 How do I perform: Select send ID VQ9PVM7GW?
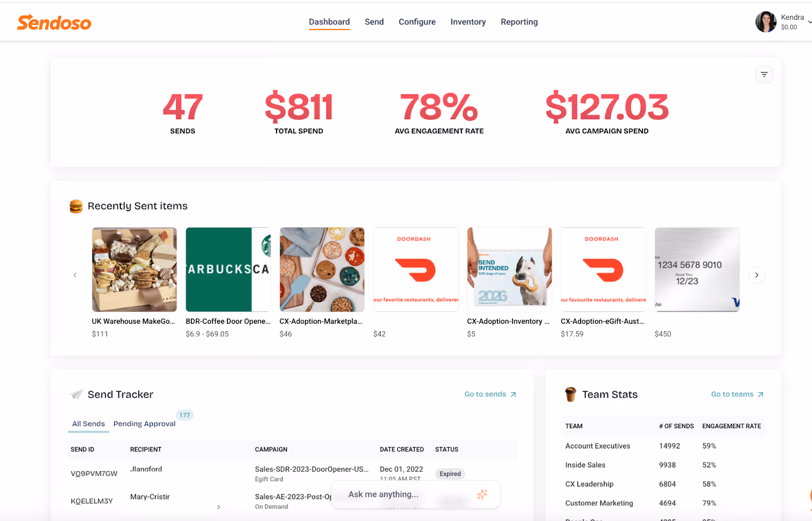[x=94, y=473]
